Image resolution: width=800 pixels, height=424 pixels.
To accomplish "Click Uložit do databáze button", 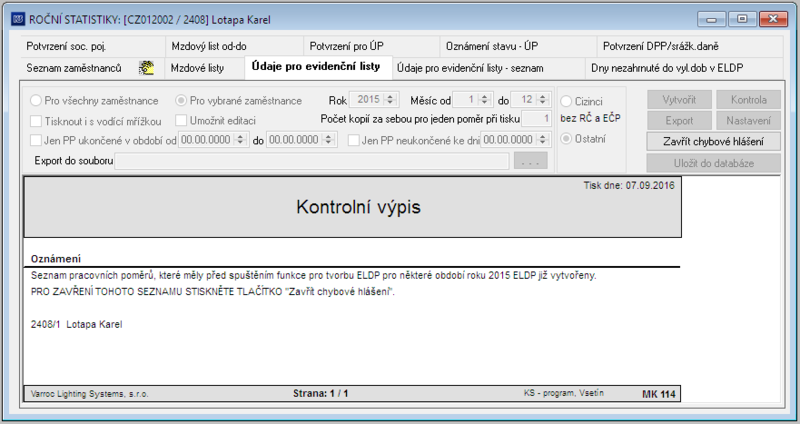I will (x=713, y=163).
